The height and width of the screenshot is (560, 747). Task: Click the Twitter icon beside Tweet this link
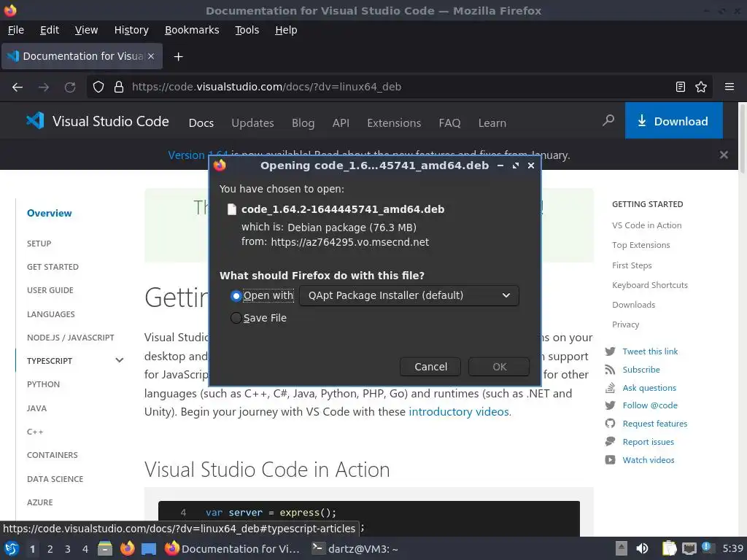611,351
